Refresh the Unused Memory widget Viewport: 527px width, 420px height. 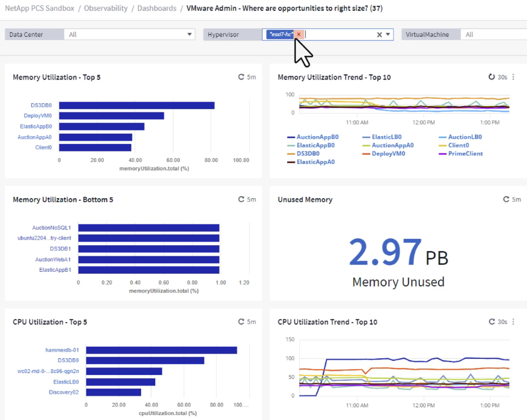506,199
